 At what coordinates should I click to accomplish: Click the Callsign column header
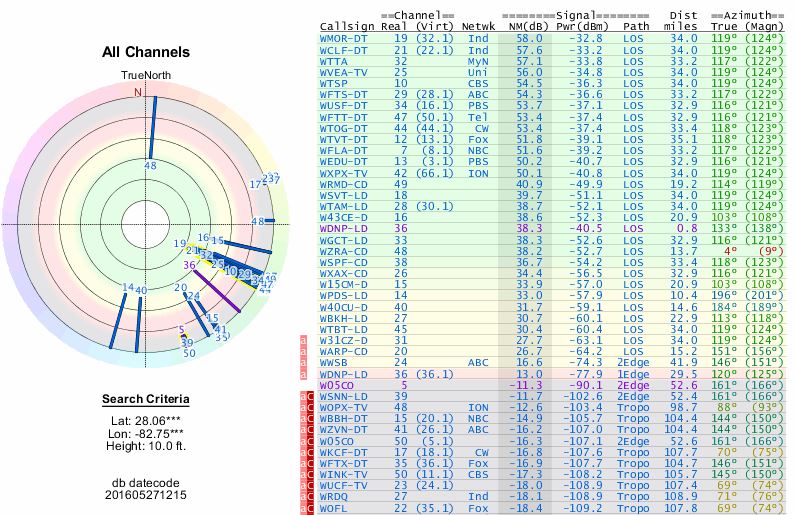coord(342,25)
